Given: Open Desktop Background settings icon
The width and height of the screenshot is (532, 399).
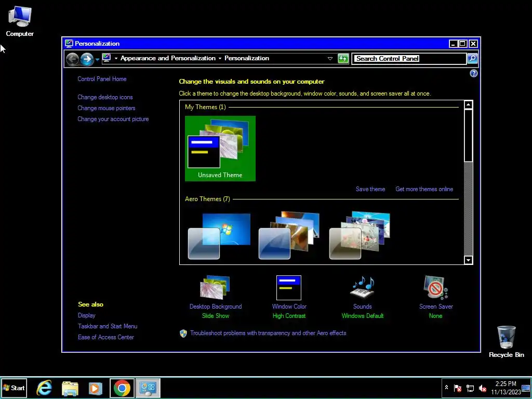Looking at the screenshot, I should click(216, 287).
